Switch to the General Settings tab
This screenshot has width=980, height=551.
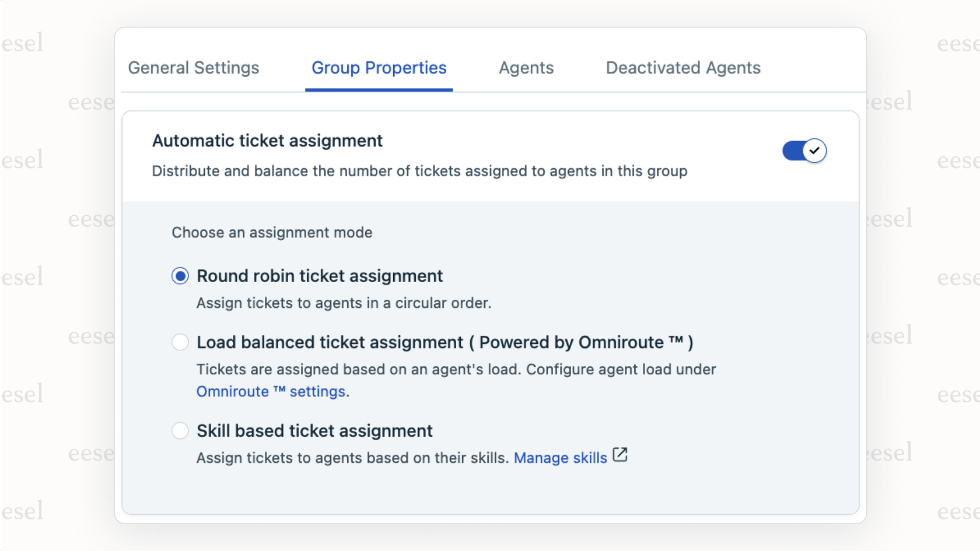[193, 68]
